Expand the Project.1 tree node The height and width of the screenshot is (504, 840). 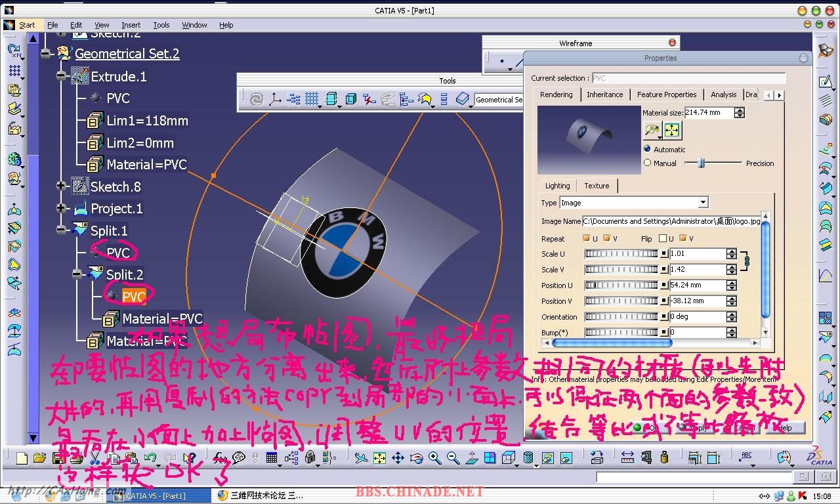(62, 209)
